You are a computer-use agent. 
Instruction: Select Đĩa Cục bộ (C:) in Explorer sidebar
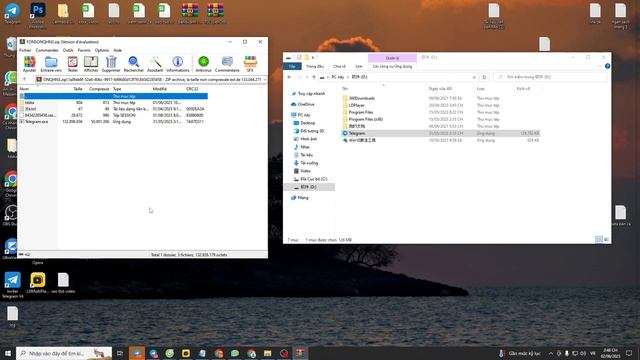tap(313, 179)
